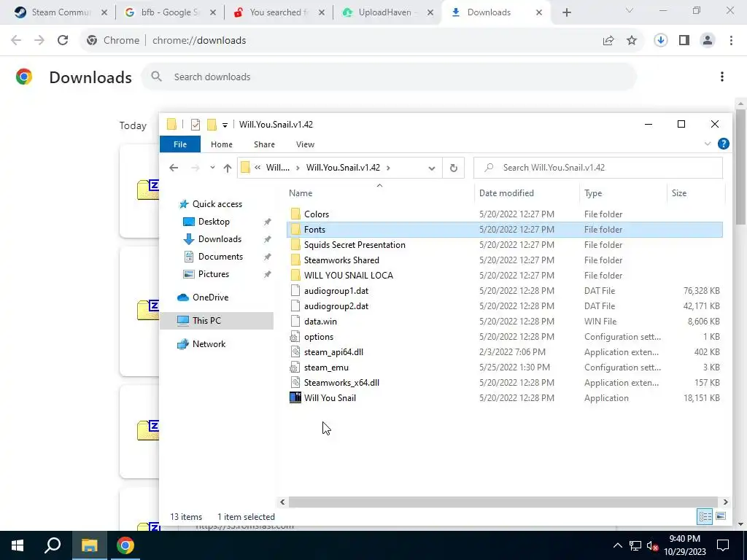Bookmark this Chrome page
The height and width of the screenshot is (560, 747).
click(x=632, y=41)
